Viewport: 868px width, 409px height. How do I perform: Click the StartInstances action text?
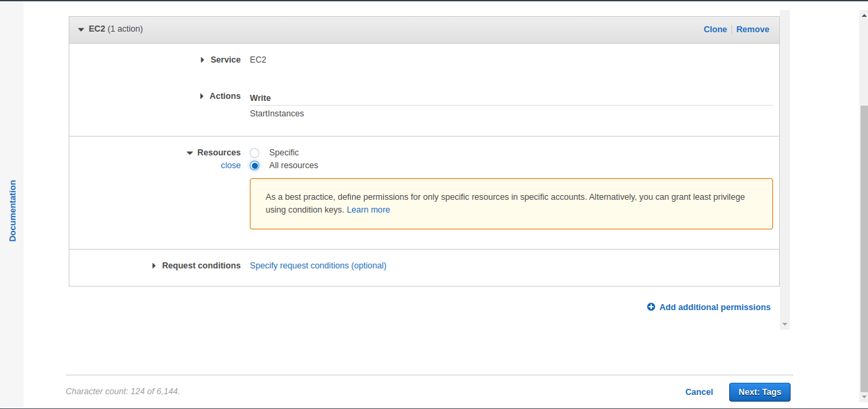277,114
